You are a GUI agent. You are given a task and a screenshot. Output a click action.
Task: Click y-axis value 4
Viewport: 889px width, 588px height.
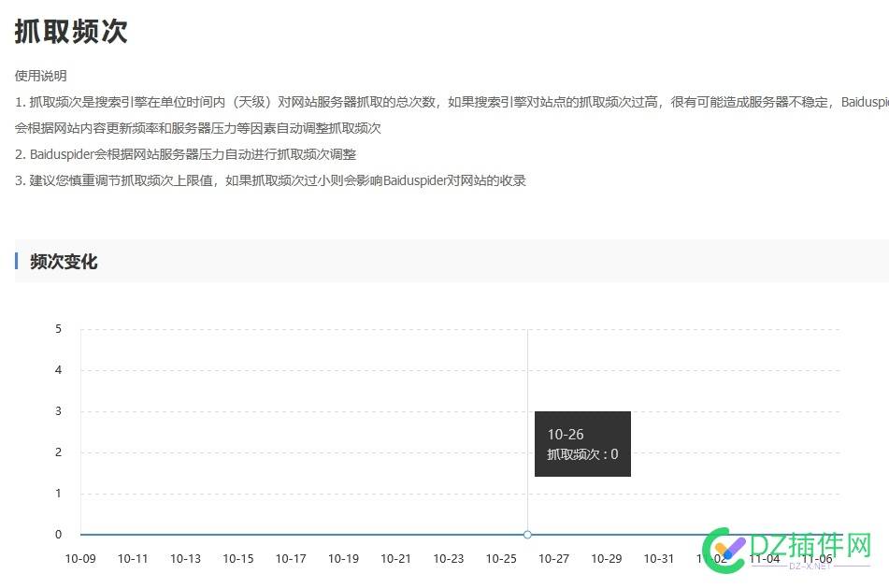[x=58, y=369]
